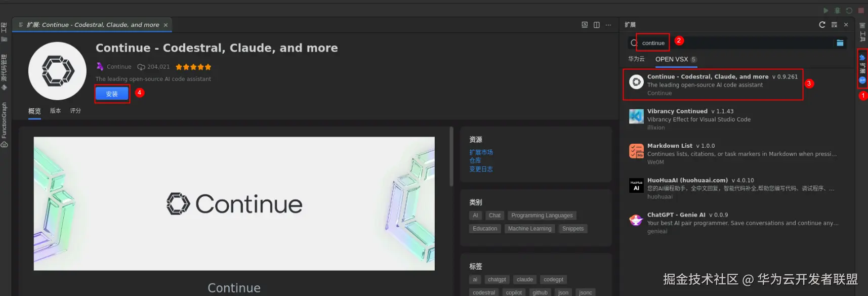
Task: Click the restart icon in top toolbar
Action: [x=849, y=11]
